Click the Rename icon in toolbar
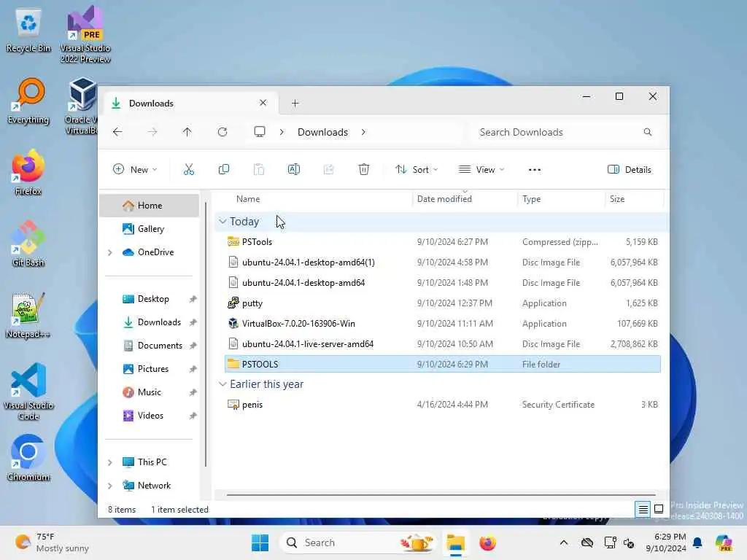This screenshot has height=560, width=747. (294, 169)
